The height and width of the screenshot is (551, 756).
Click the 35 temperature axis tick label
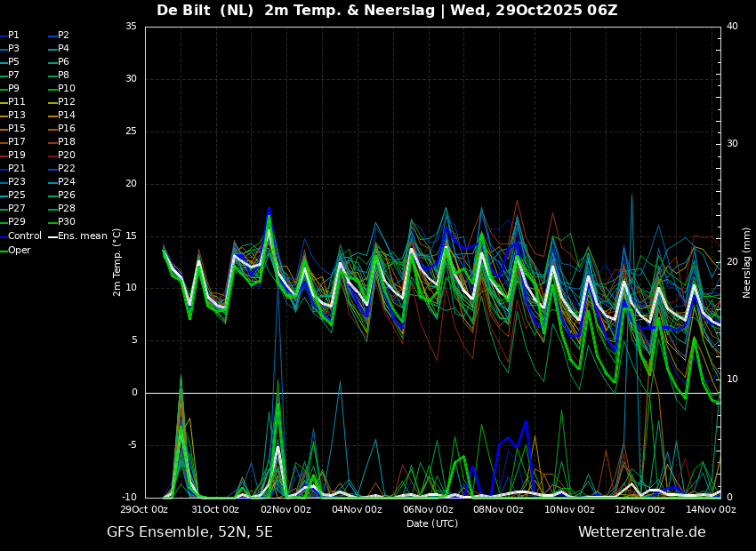pos(131,27)
